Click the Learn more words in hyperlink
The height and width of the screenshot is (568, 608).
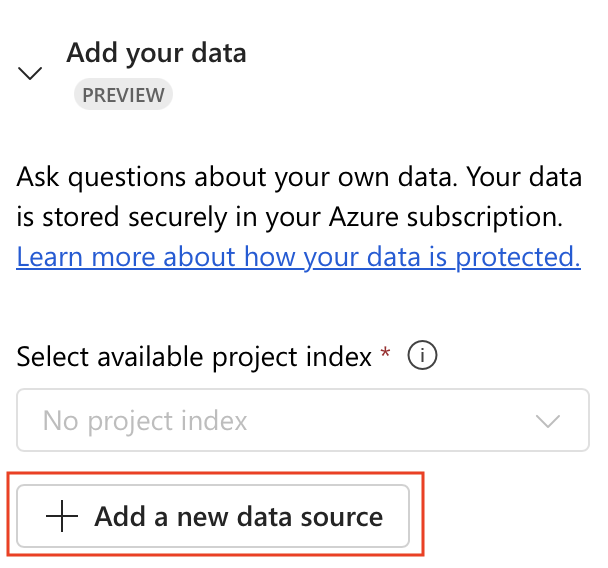[x=88, y=257]
